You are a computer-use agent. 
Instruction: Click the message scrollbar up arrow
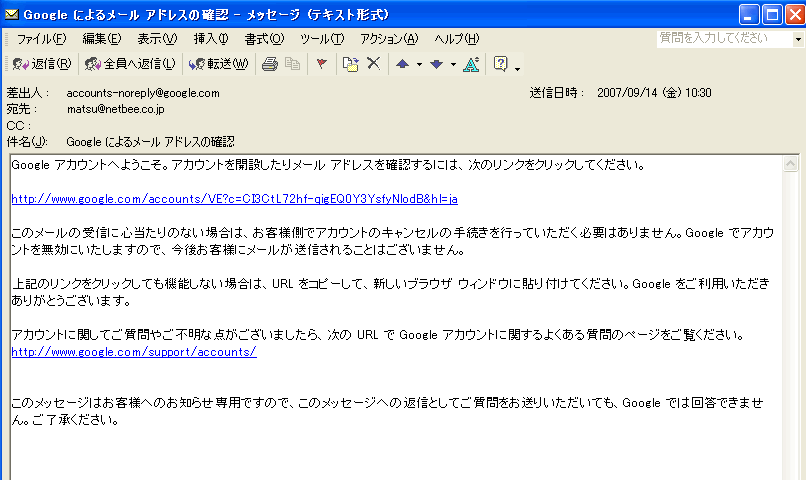pos(790,164)
